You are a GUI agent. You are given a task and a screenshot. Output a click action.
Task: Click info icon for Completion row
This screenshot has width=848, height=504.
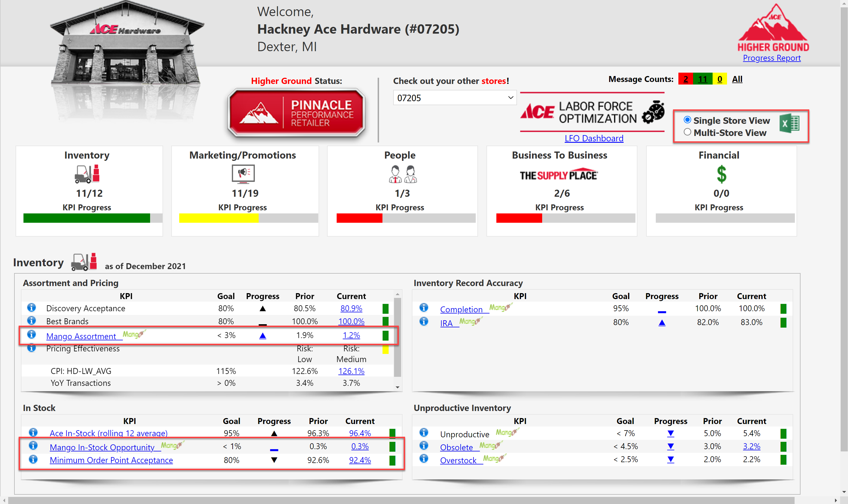(424, 307)
